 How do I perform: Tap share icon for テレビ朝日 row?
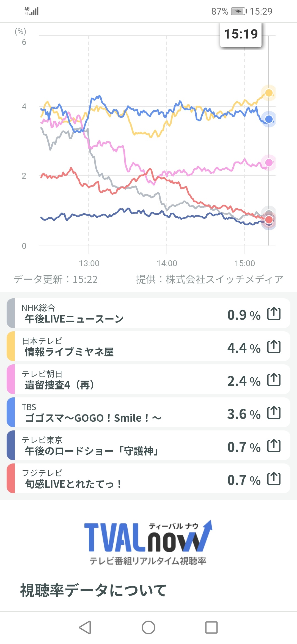coord(274,380)
